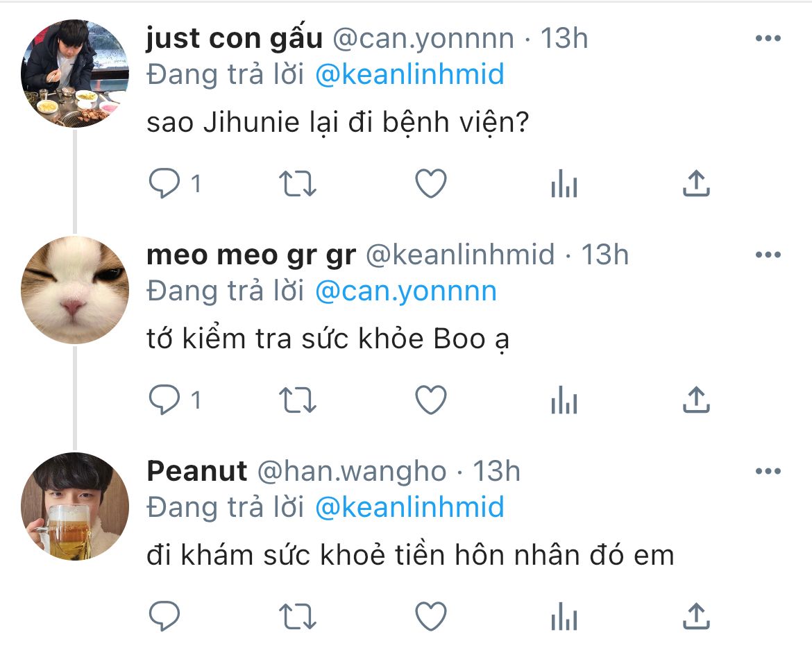This screenshot has width=812, height=648.
Task: Like meo meo gr gr's tweet
Action: [x=430, y=400]
